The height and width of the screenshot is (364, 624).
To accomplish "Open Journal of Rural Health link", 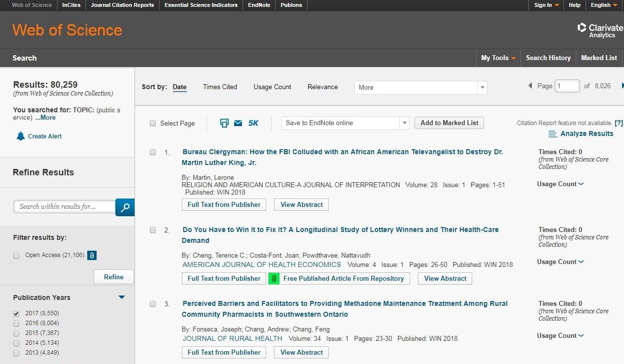I will [x=232, y=339].
